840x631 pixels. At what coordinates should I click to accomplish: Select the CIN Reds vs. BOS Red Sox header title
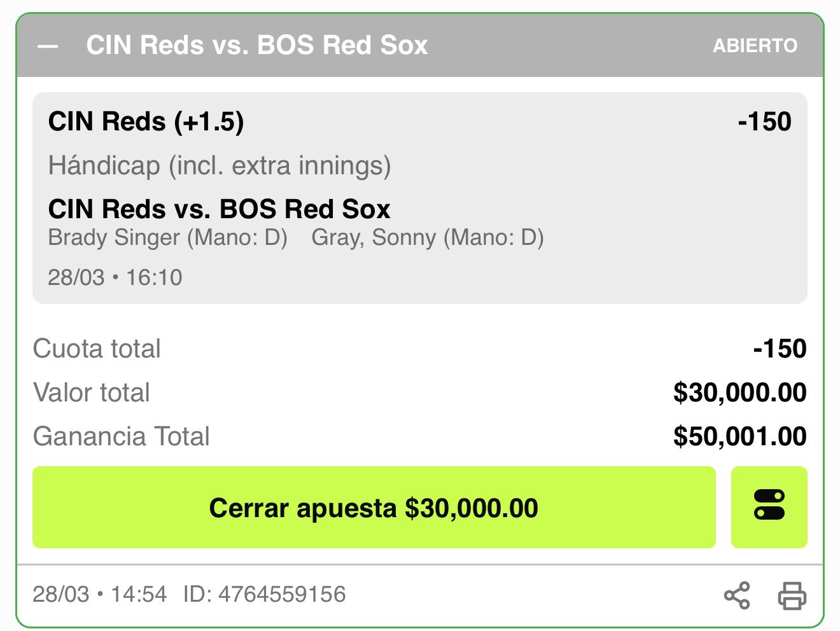257,45
